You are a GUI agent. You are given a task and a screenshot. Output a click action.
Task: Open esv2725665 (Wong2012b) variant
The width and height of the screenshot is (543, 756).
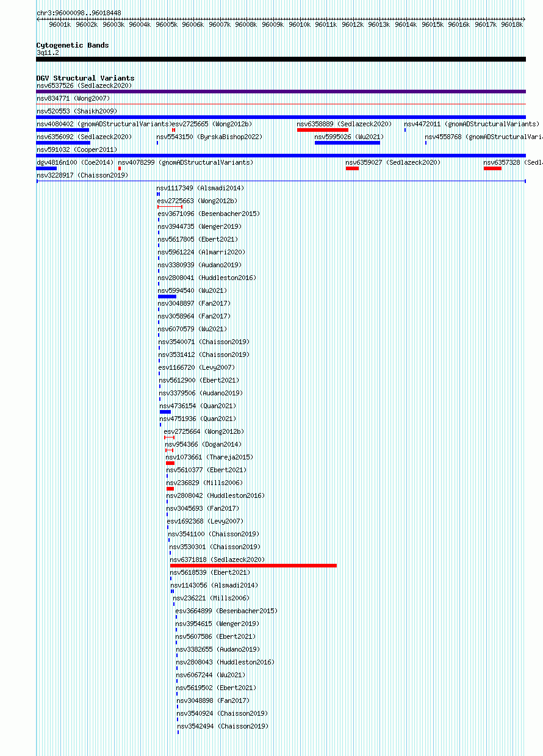pyautogui.click(x=212, y=124)
